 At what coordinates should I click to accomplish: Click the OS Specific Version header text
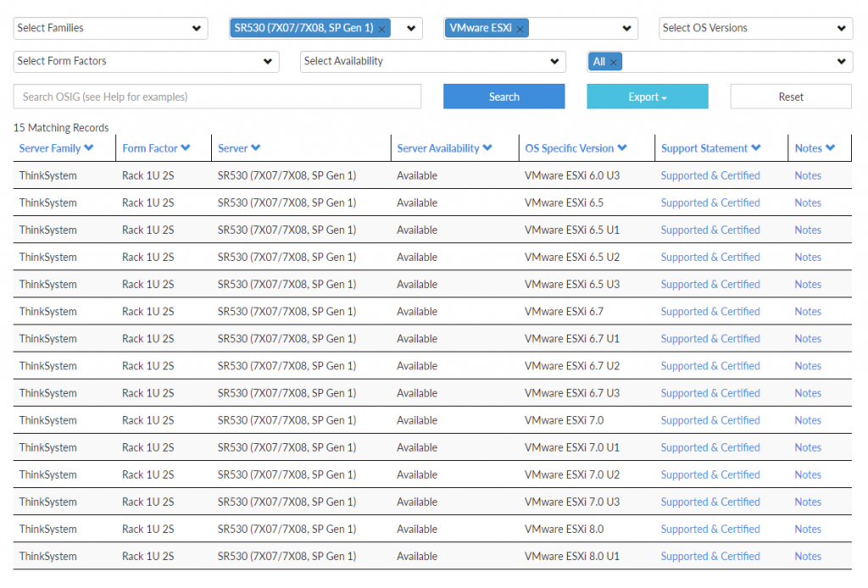[569, 148]
